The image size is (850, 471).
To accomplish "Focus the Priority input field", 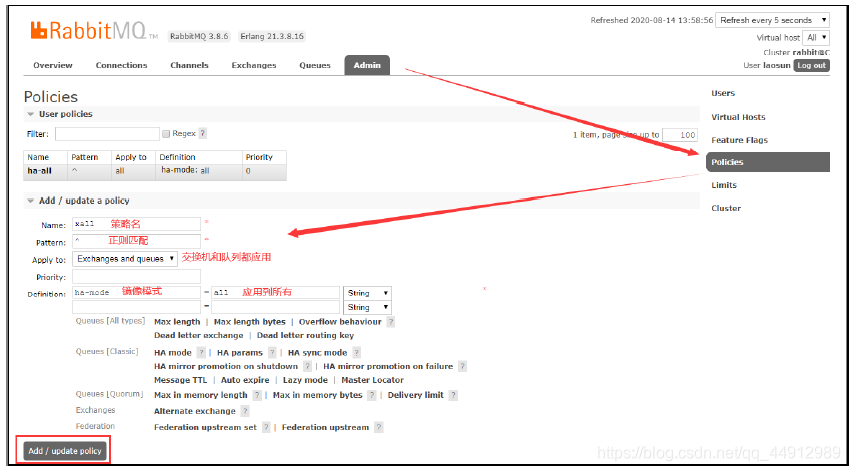I will pos(137,276).
